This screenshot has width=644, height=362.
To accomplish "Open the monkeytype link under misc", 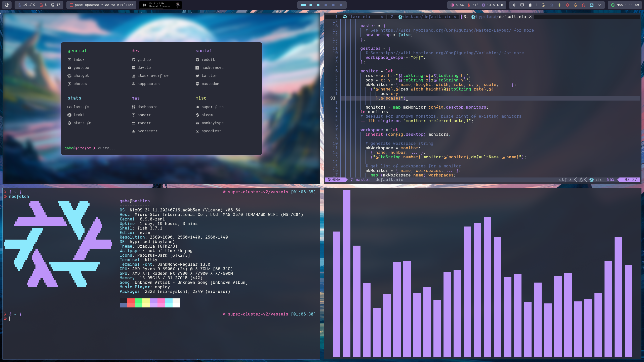I will tap(212, 123).
